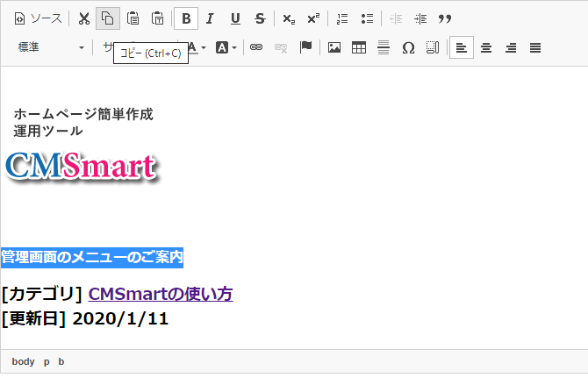Screen dimensions: 588x385
Task: Insert a table
Action: coord(359,47)
